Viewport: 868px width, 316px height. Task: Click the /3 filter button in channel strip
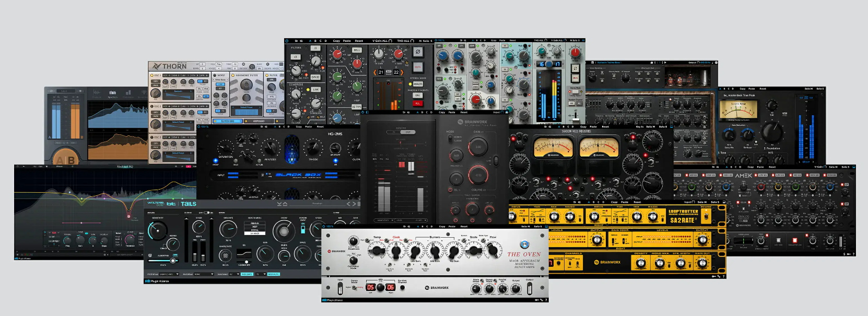click(x=315, y=48)
